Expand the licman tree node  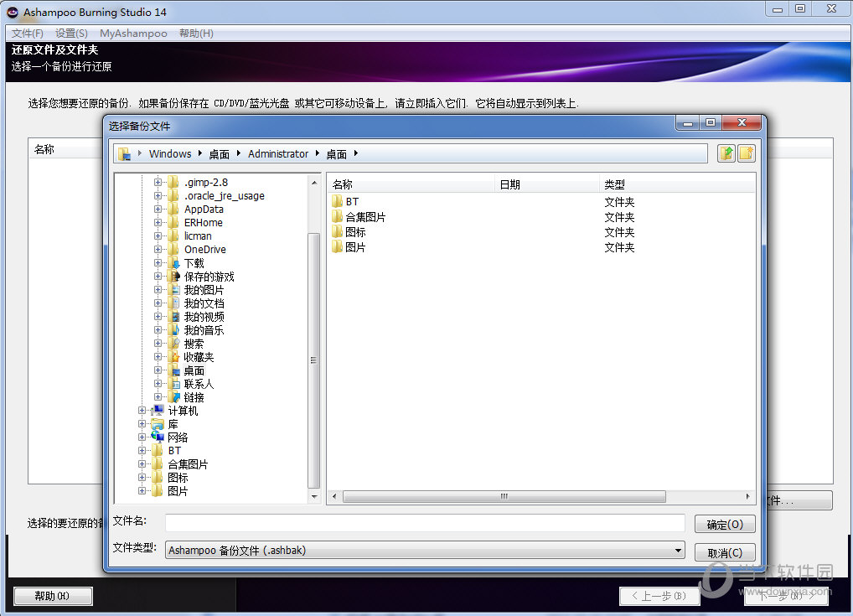tap(158, 236)
